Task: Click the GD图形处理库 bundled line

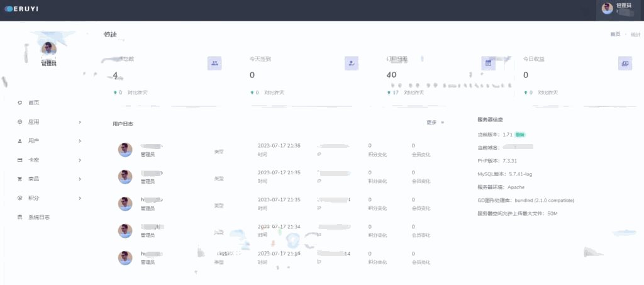Action: click(x=526, y=201)
